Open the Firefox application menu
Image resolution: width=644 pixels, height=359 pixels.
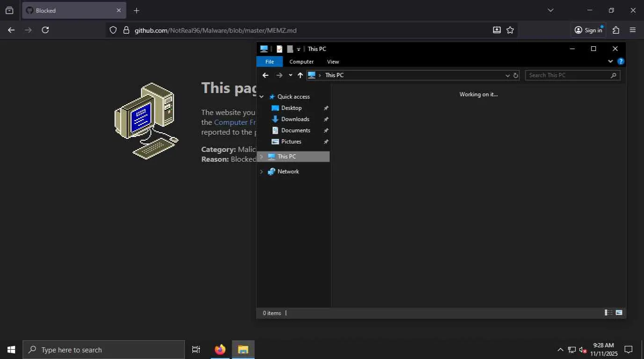point(633,30)
